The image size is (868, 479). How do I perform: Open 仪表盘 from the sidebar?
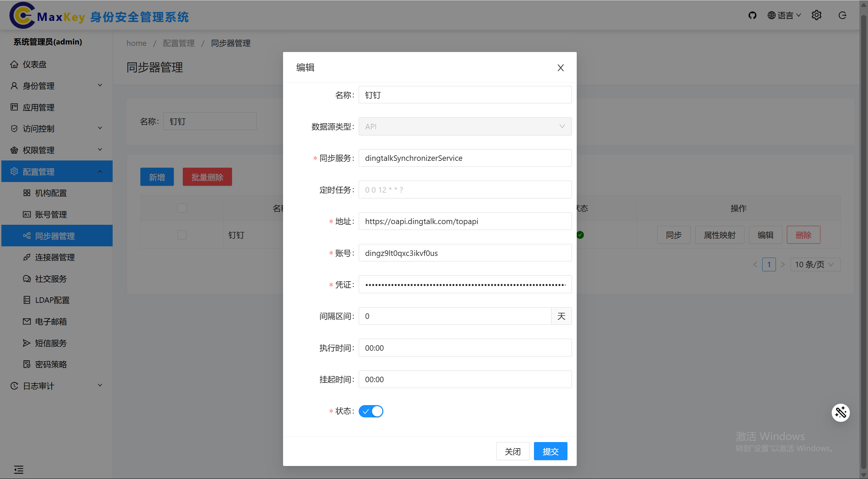35,64
